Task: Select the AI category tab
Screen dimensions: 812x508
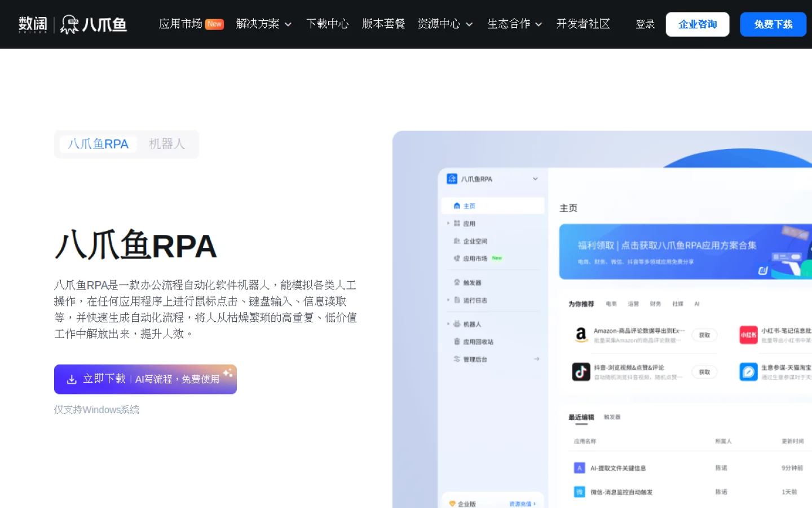Action: 697,304
